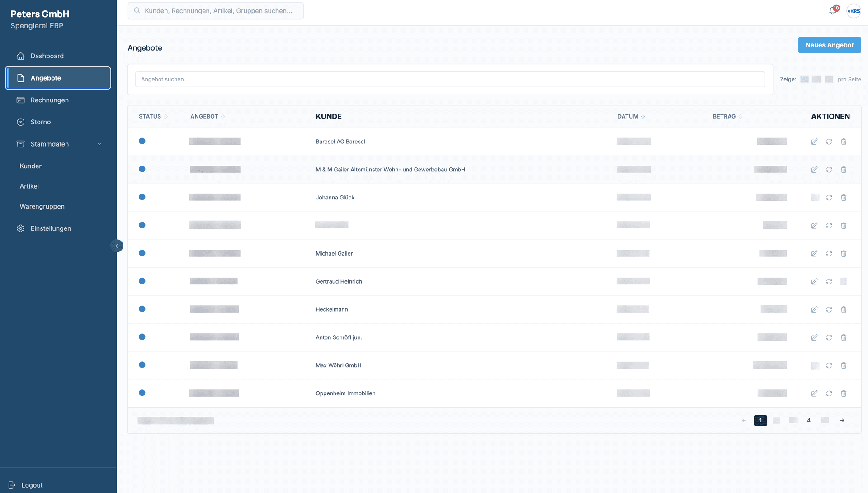Click the customer name Gertraud Heinrich
Screen dimensions: 868x493
(x=339, y=282)
